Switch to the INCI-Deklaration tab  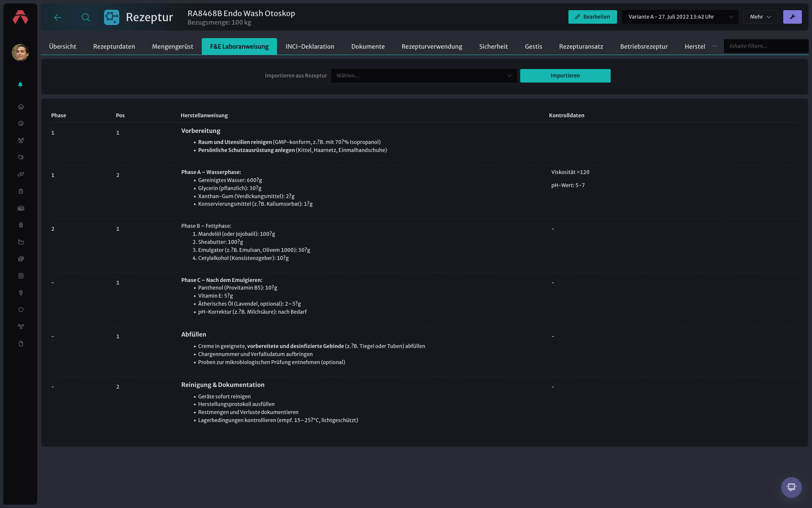310,47
